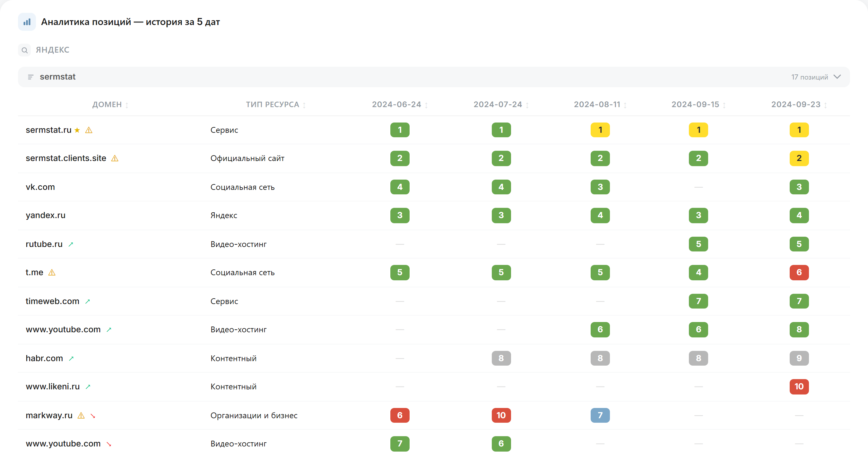Click the 2024-08-11 column header

597,105
